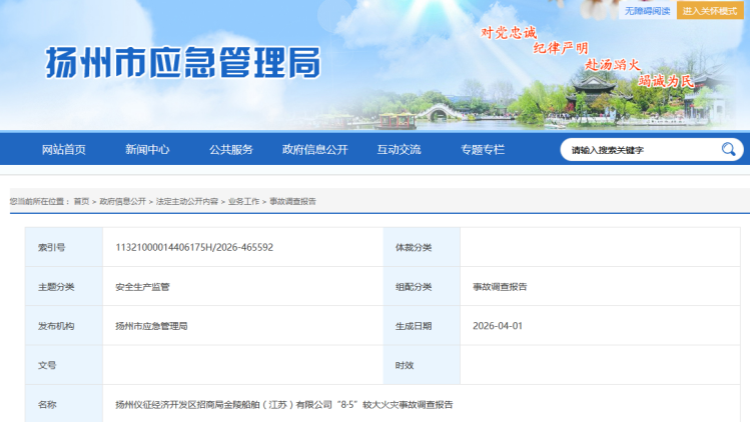This screenshot has height=422, width=750.
Task: Click 法定主动公开内容 breadcrumb link
Action: (x=186, y=201)
